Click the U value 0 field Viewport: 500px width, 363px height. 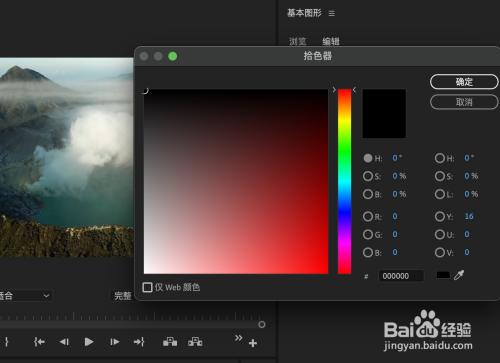(467, 234)
